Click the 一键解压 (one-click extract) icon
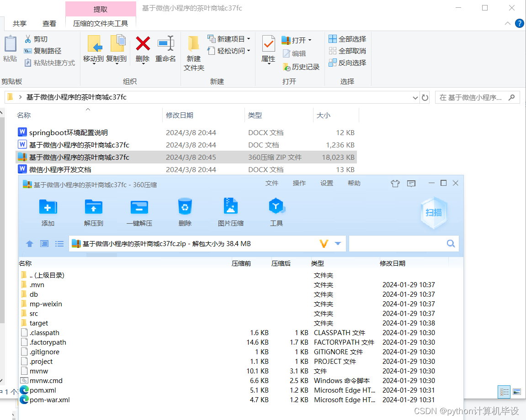This screenshot has width=526, height=420. [139, 207]
